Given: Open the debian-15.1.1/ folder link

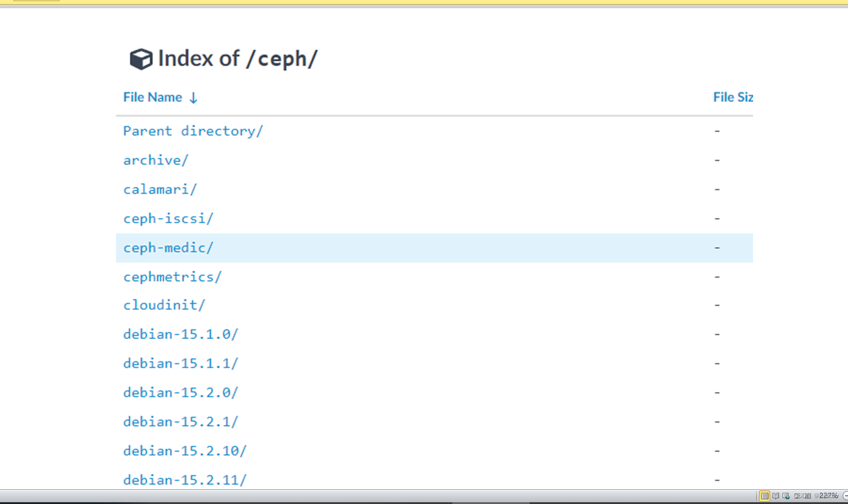Looking at the screenshot, I should tap(180, 363).
